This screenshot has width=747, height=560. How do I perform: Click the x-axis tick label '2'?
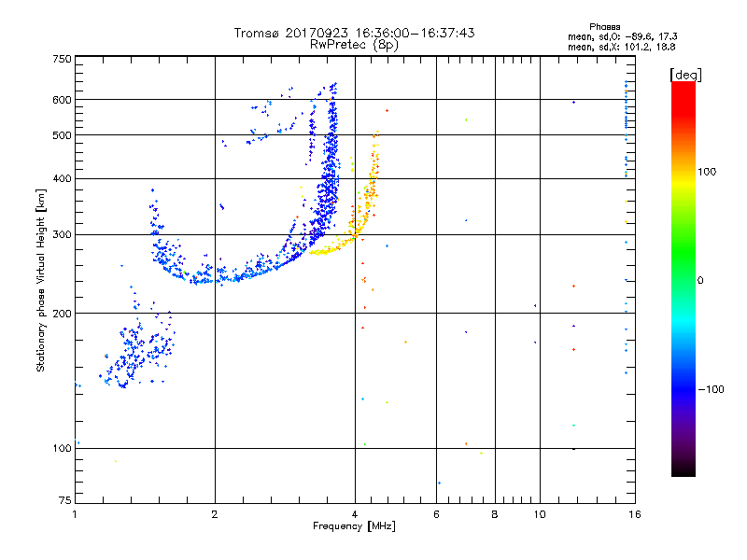tap(215, 514)
